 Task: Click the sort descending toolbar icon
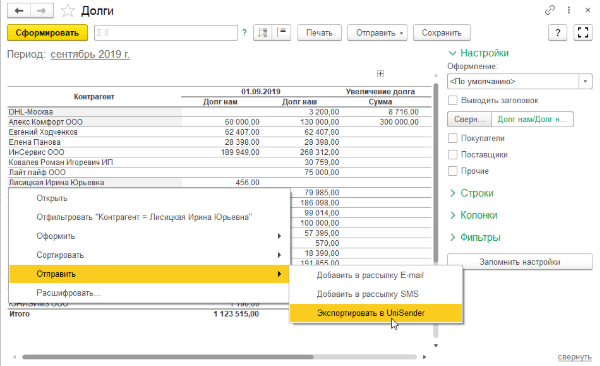(x=281, y=33)
